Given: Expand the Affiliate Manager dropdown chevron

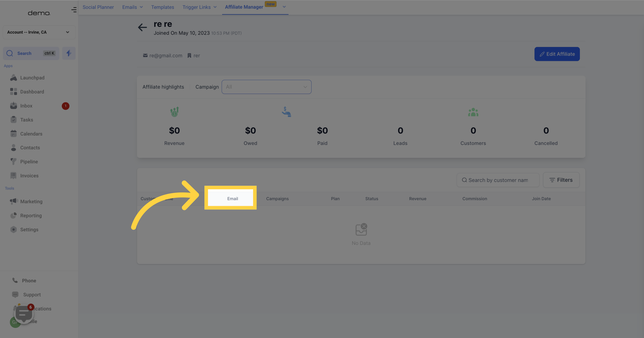Looking at the screenshot, I should point(284,7).
